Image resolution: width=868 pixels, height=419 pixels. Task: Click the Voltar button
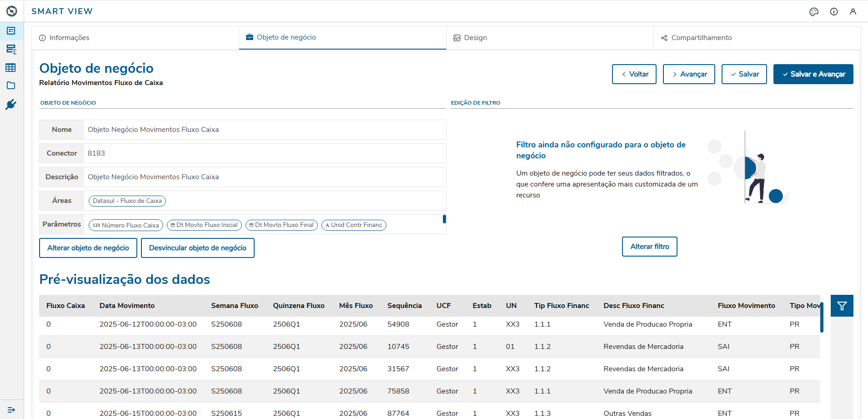coord(634,74)
